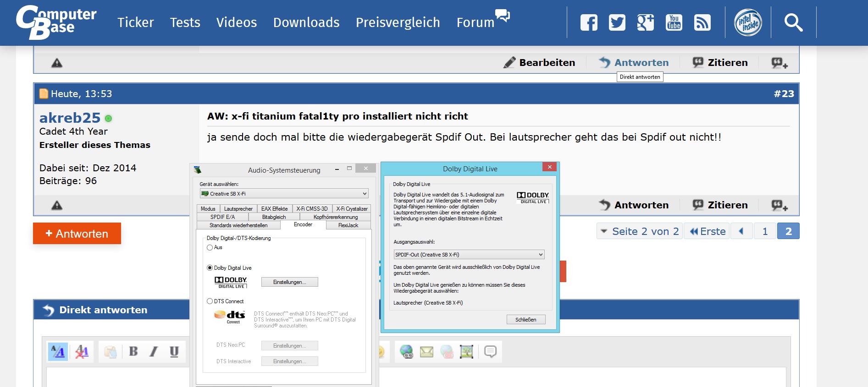Select the DTS Connect radio option
Viewport: 868px width, 387px height.
pos(210,301)
